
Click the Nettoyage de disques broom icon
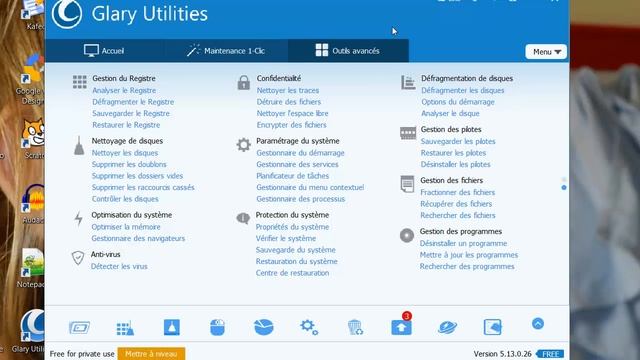pyautogui.click(x=79, y=146)
